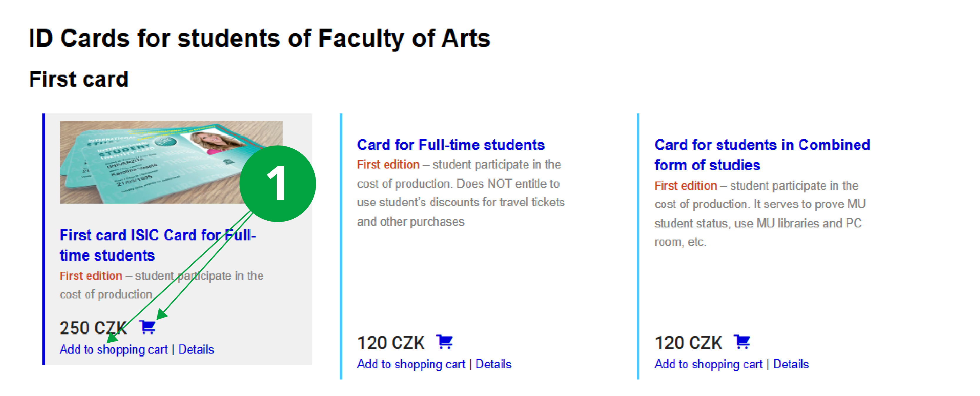Open Details of the ISIC card

(x=196, y=349)
